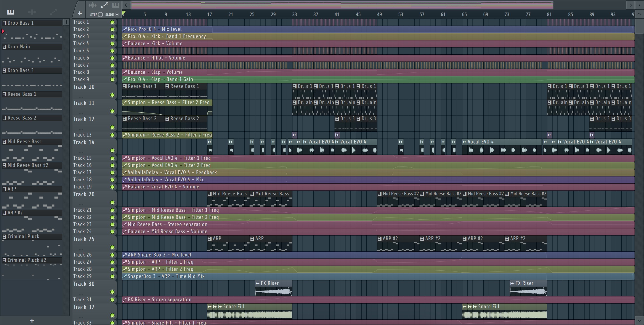Mute Track 5 via its green LED
This screenshot has height=325, width=644.
tap(112, 51)
